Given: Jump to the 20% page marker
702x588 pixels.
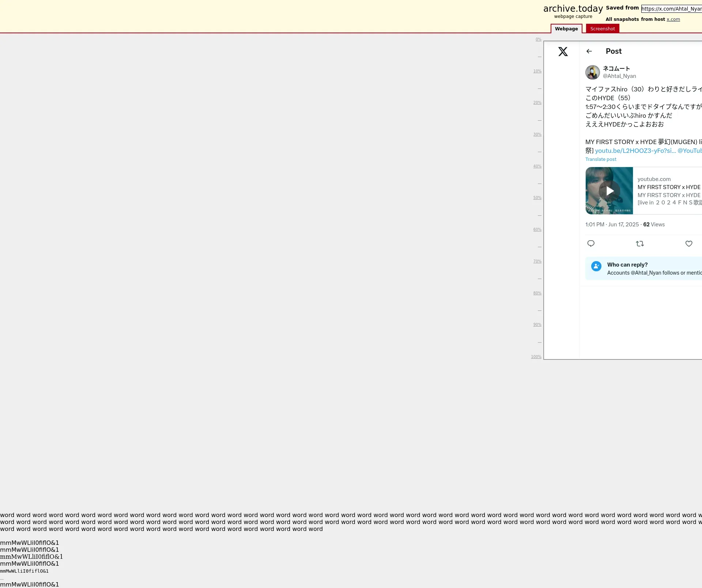Looking at the screenshot, I should tap(537, 103).
